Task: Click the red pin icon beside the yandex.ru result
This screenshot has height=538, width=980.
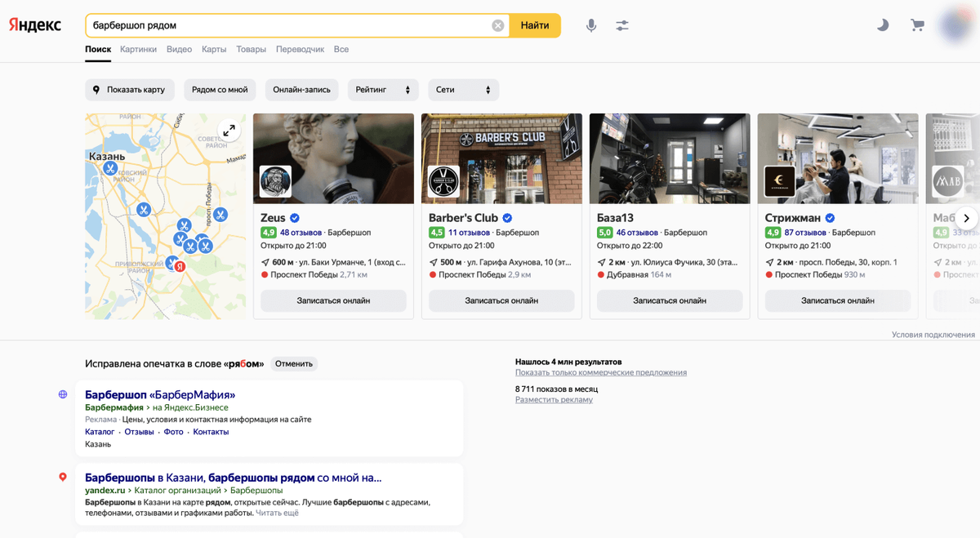Action: point(63,477)
